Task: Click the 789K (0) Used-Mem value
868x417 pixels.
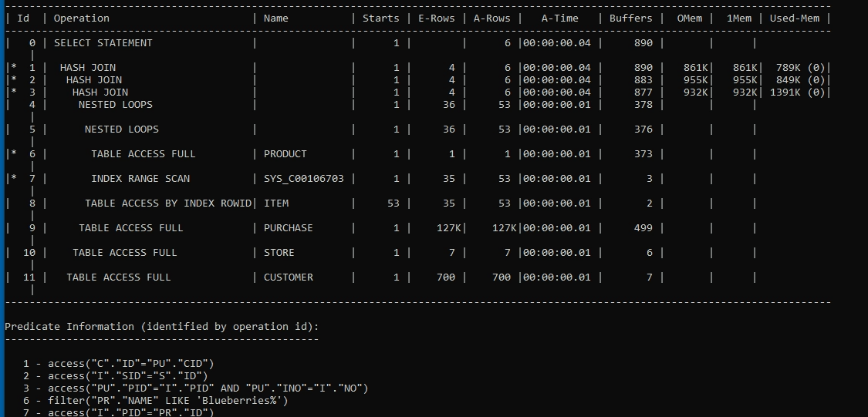Action: (800, 68)
